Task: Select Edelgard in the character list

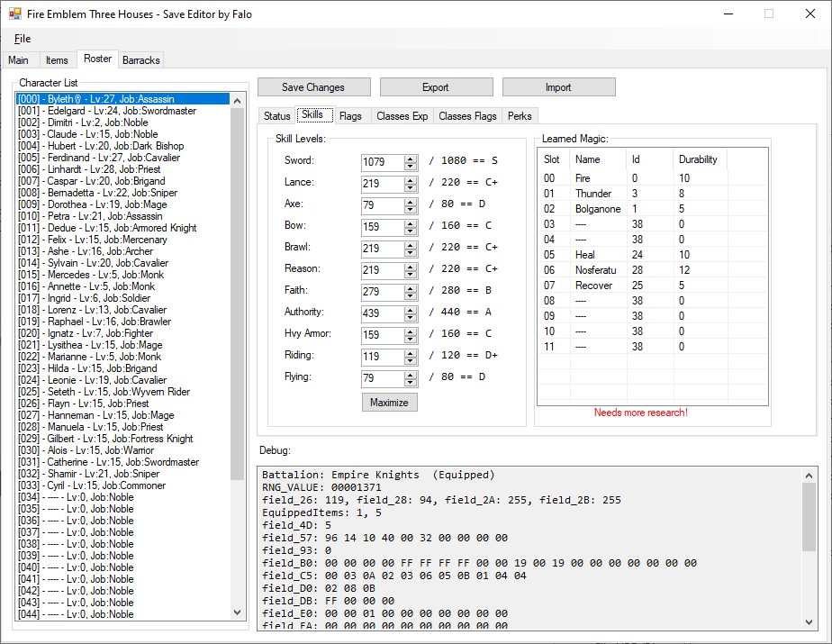Action: [123, 111]
